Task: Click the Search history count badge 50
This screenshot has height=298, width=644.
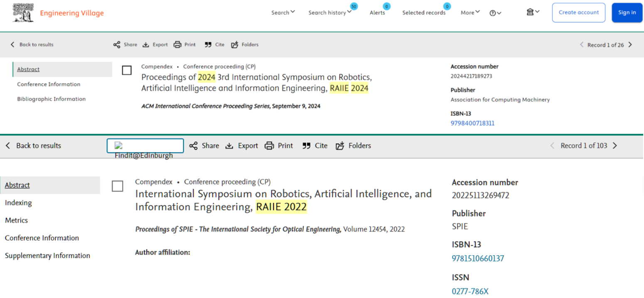Action: point(354,6)
